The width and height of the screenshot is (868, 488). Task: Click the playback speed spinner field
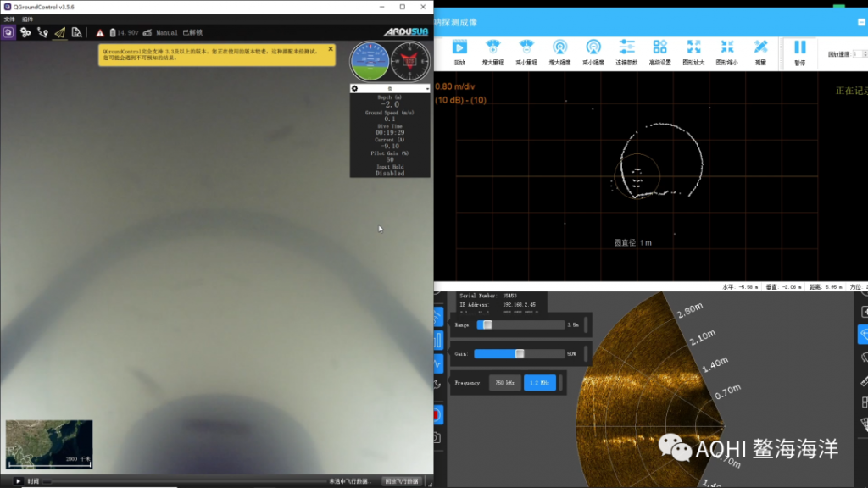(860, 54)
